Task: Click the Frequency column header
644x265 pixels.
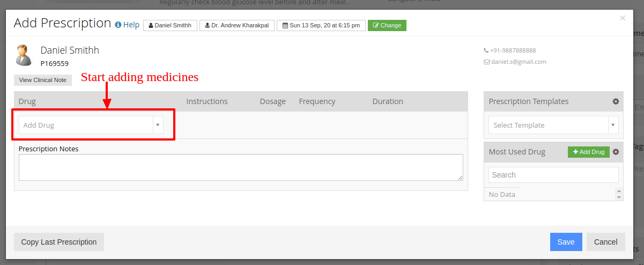Action: pos(317,101)
